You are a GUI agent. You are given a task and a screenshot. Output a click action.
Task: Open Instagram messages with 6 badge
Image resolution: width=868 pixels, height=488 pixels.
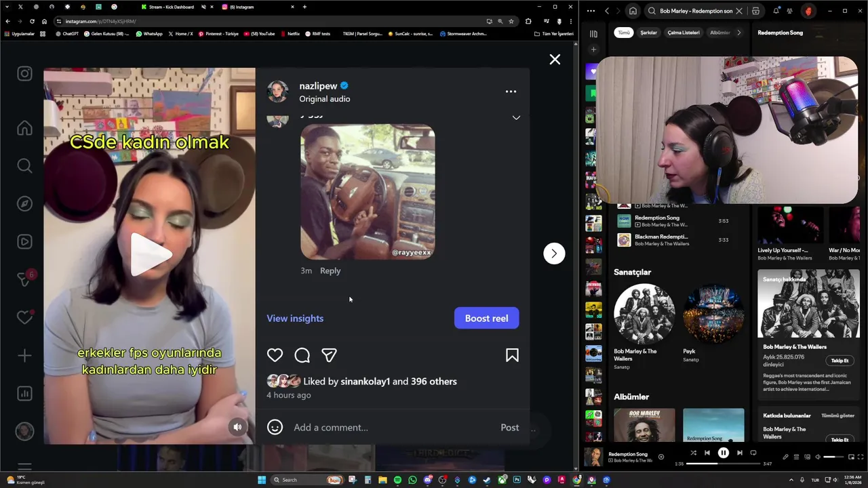click(x=24, y=279)
